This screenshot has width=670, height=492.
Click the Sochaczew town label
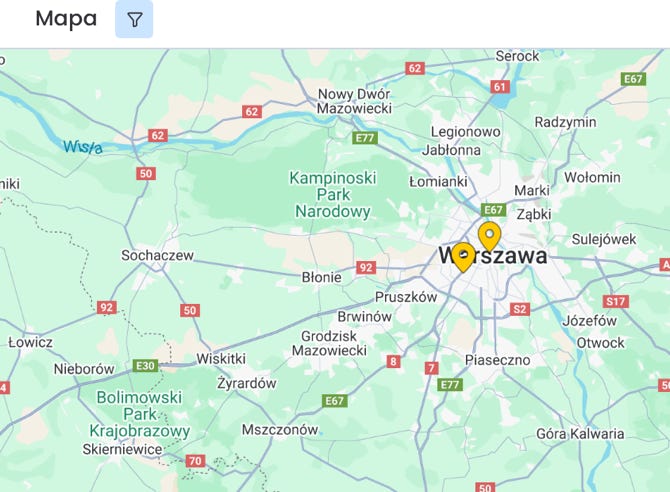pos(157,255)
